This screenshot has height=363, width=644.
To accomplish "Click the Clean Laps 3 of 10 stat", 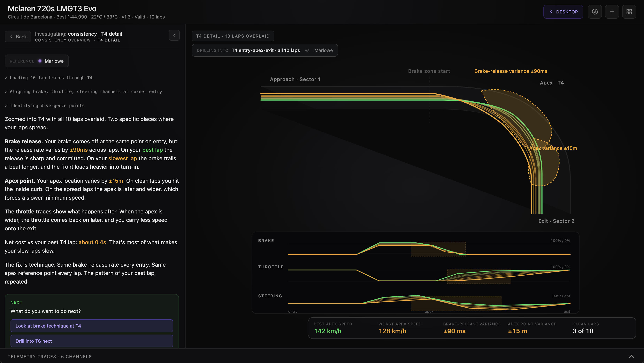I will [x=586, y=328].
